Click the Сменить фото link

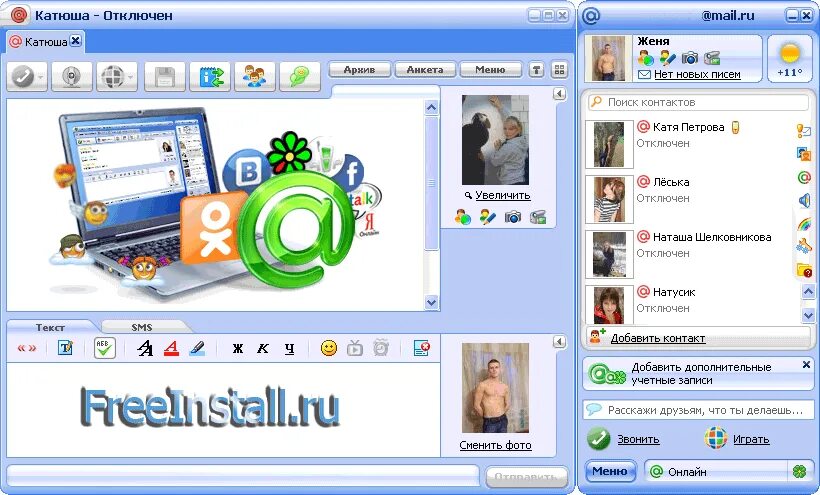coord(495,445)
